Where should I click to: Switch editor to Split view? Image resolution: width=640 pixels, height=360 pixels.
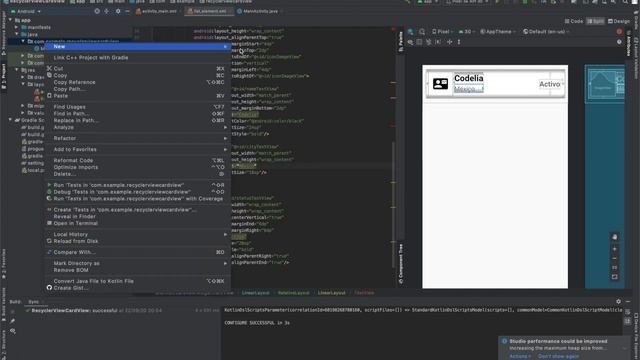[596, 21]
